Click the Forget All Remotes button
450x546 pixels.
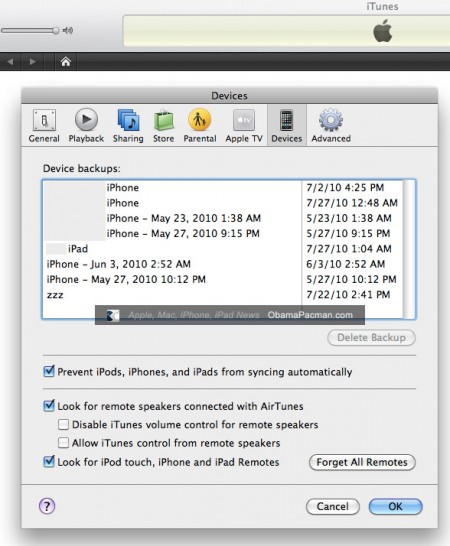click(362, 462)
